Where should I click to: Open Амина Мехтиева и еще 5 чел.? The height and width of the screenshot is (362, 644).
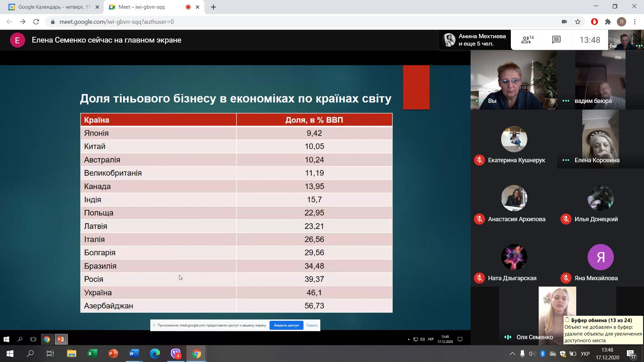click(x=475, y=40)
